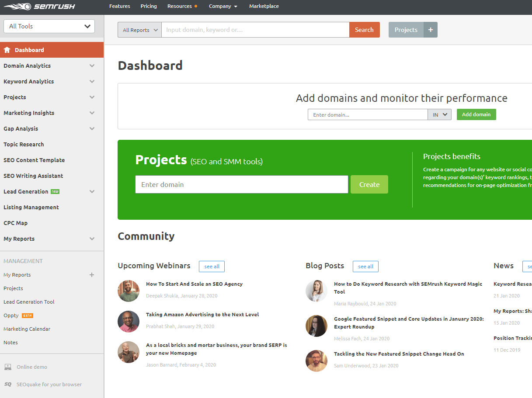
Task: Open the Keyword Magic Tool blog post
Action: 408,288
